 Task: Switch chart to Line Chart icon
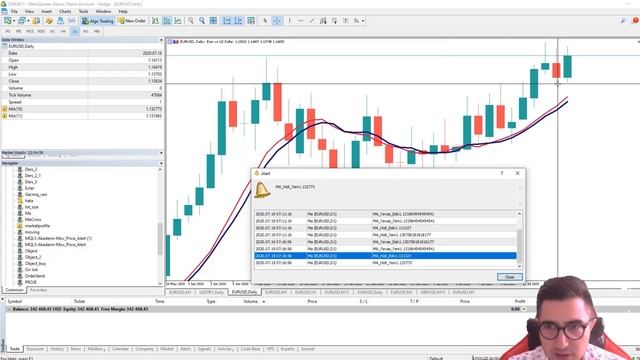[x=178, y=20]
